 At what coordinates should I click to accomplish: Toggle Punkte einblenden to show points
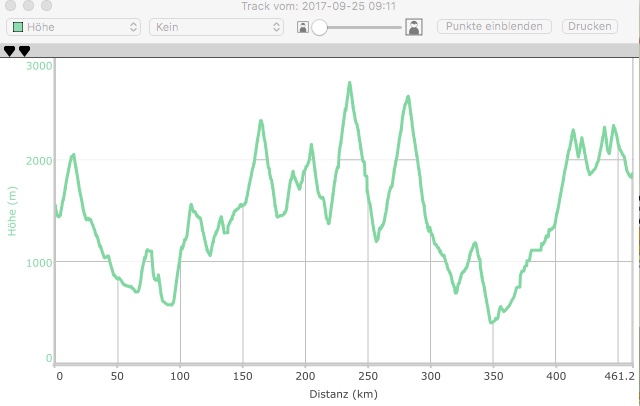494,27
